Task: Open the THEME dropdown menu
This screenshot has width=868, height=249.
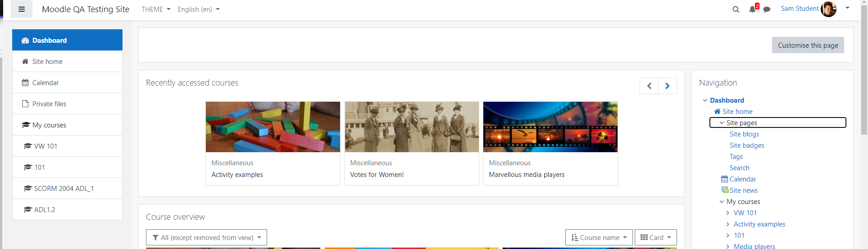Action: [x=156, y=9]
